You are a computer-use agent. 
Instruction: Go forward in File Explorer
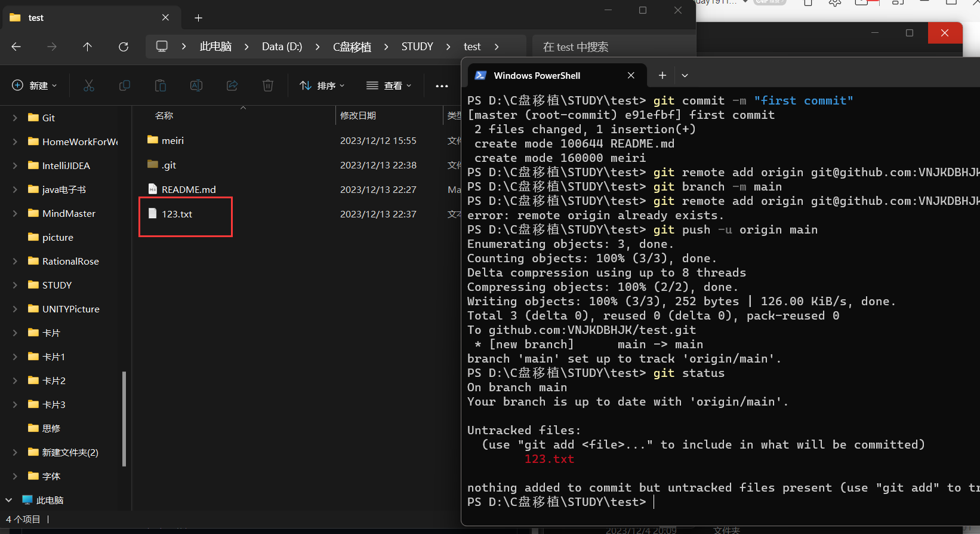coord(52,47)
